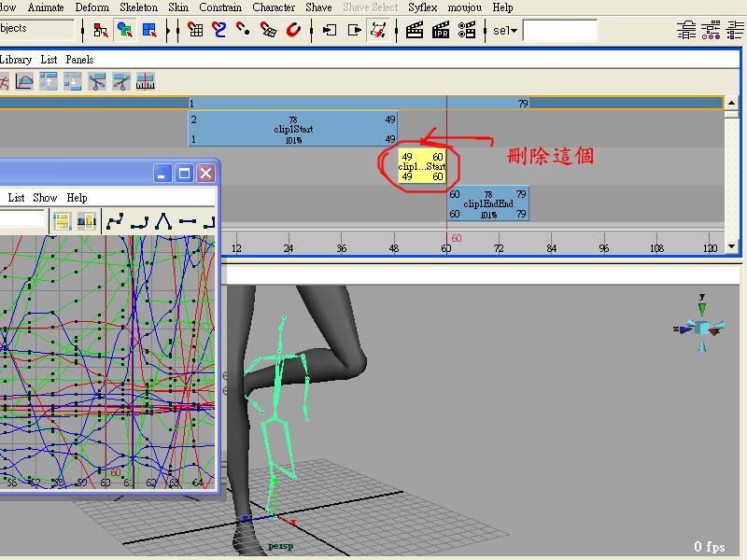Click the persp camera label in viewport
The width and height of the screenshot is (747, 560).
click(x=281, y=546)
